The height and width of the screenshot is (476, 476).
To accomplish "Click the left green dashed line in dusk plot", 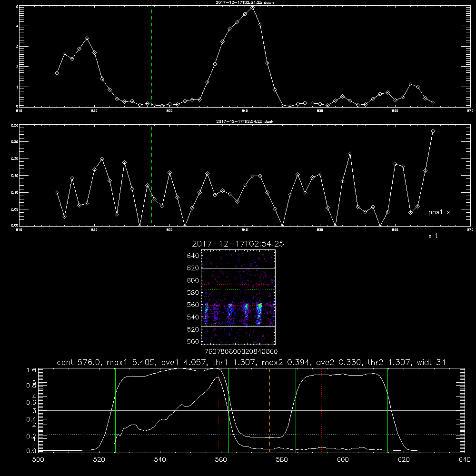I will (x=151, y=175).
